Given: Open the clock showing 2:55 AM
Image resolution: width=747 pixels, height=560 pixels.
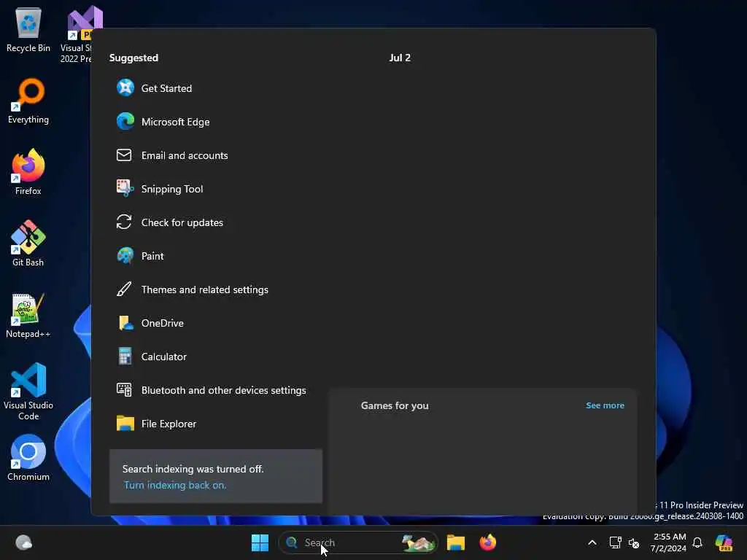Looking at the screenshot, I should click(669, 542).
